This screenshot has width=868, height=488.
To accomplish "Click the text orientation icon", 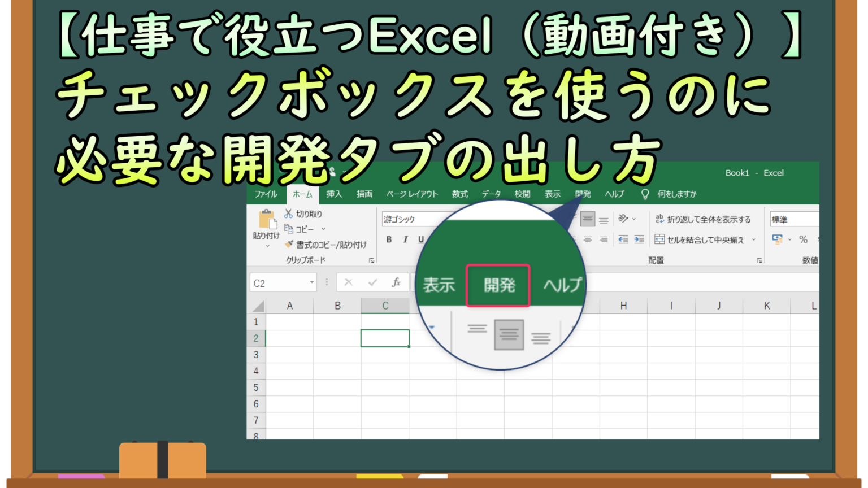I will click(x=624, y=219).
